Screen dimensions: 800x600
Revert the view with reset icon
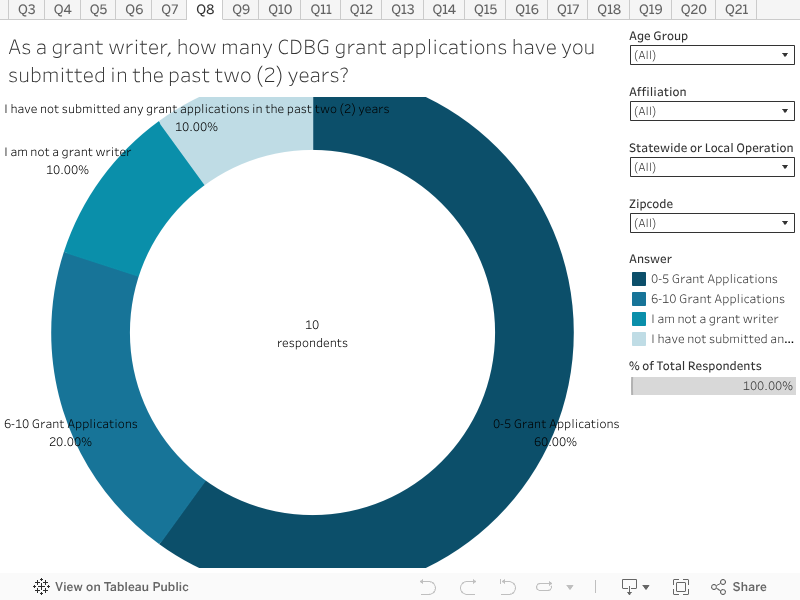point(507,587)
